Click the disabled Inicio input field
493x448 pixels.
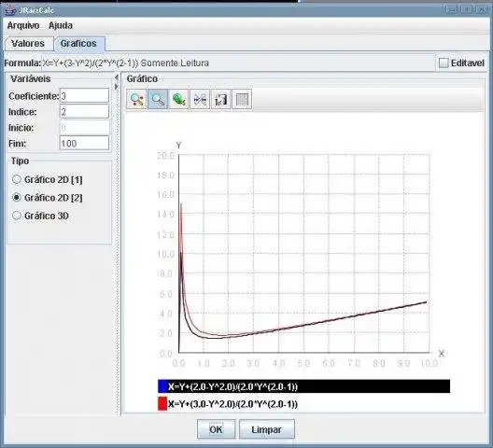[84, 128]
